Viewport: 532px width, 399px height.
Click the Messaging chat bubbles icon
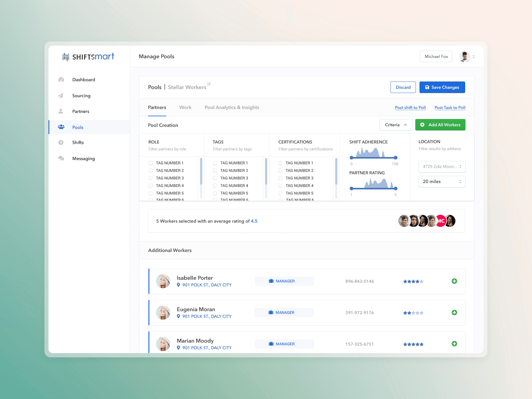coord(61,158)
